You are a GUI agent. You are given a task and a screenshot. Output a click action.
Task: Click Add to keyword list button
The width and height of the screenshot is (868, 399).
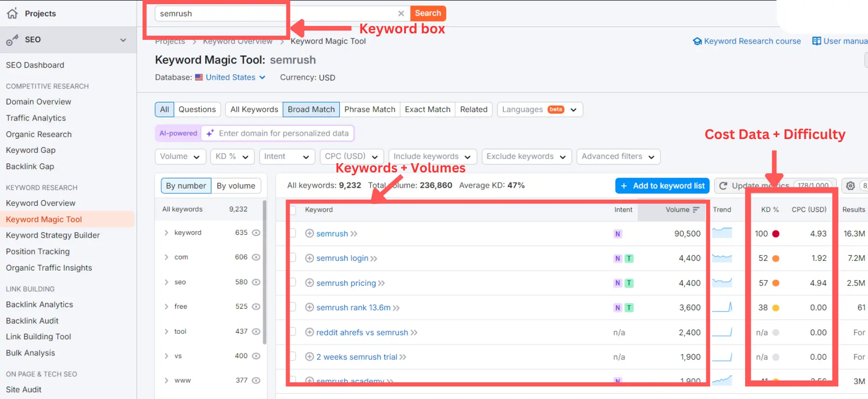coord(662,186)
